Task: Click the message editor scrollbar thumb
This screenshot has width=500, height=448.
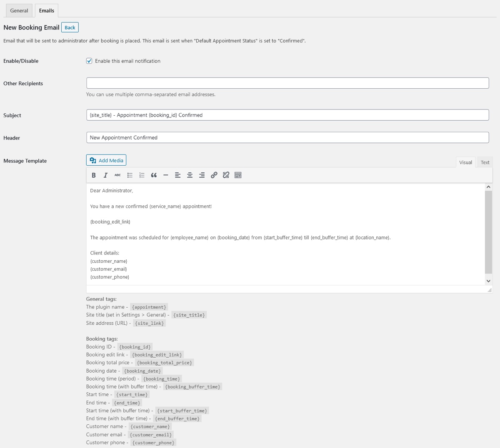Action: coord(488,232)
